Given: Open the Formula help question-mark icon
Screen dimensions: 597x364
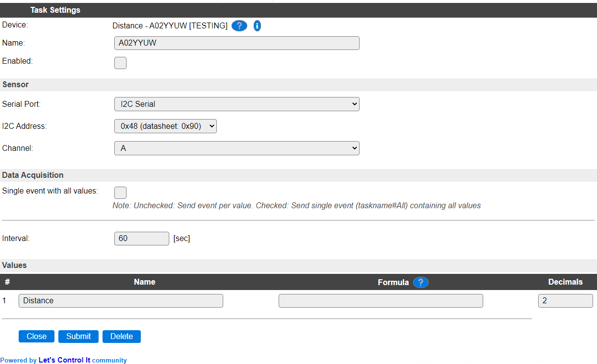Looking at the screenshot, I should (420, 282).
